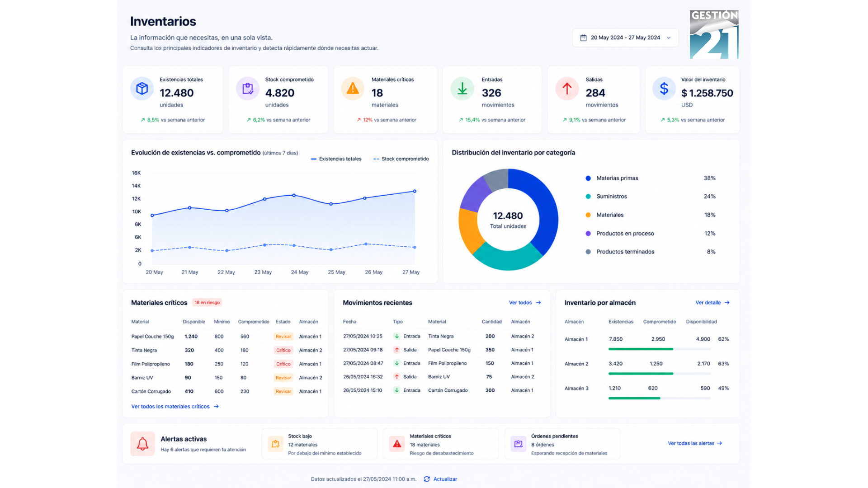Screen dimensions: 868x488
Task: Click the Stock comprometido clipboard icon
Action: [x=248, y=88]
